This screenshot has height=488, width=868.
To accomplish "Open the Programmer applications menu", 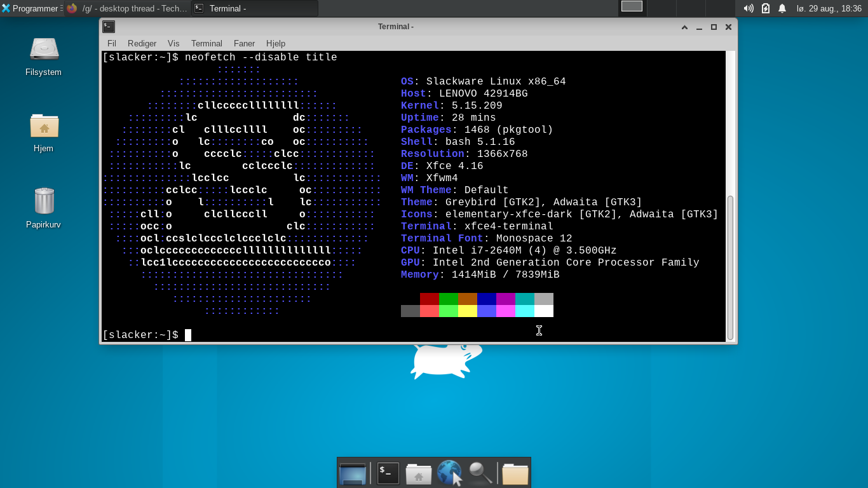I will pyautogui.click(x=32, y=8).
